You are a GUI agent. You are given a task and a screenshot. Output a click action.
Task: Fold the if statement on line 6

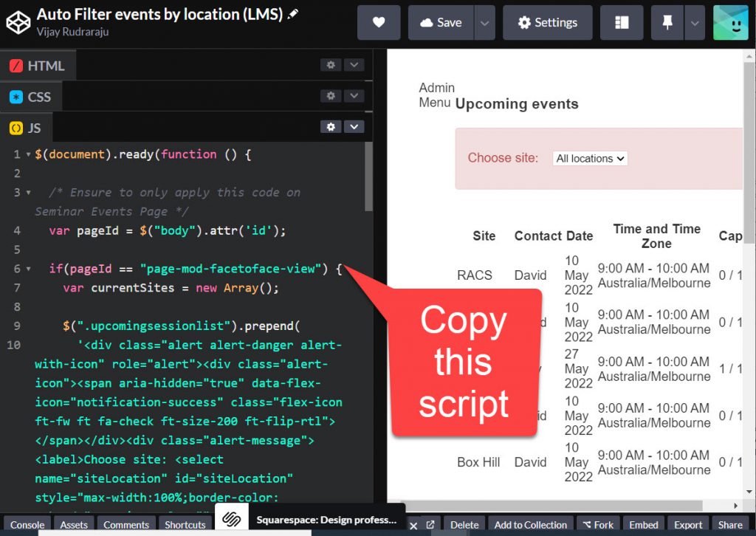pos(28,269)
